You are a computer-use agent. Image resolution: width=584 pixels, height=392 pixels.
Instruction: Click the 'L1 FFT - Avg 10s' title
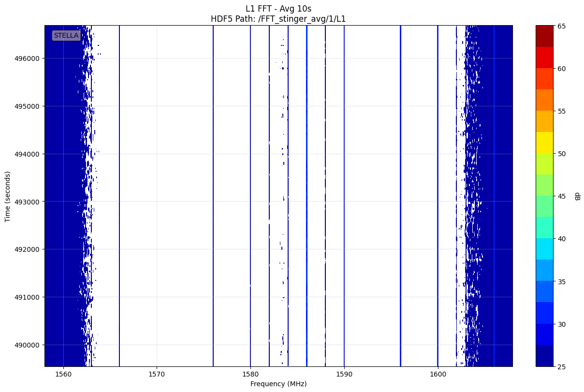click(x=278, y=9)
